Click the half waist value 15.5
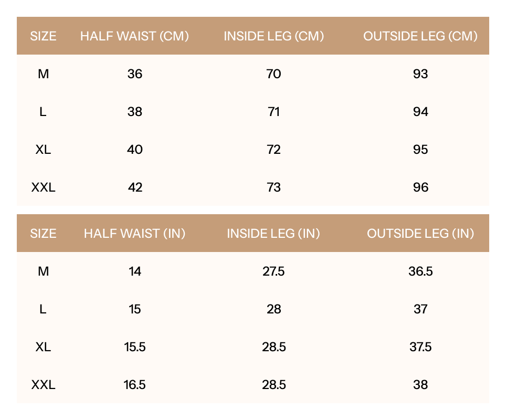This screenshot has width=506, height=420. 135,347
